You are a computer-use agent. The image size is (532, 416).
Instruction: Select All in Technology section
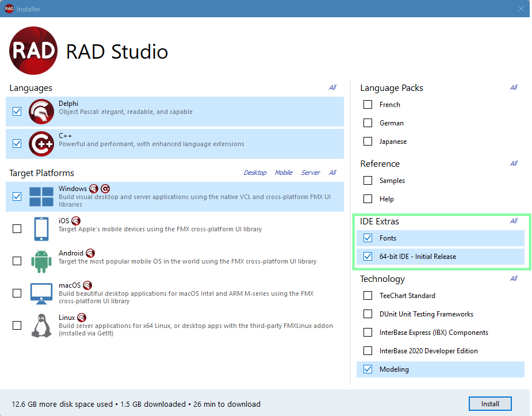point(514,278)
